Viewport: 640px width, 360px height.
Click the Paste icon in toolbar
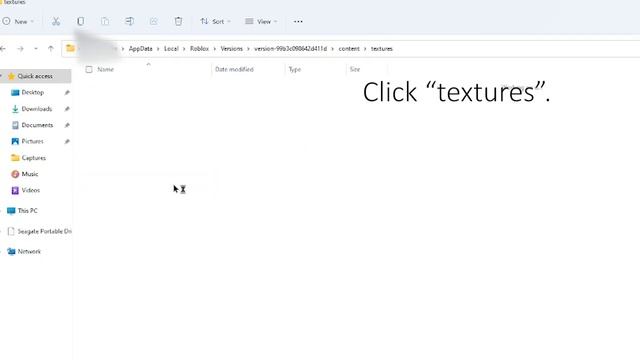click(x=105, y=21)
